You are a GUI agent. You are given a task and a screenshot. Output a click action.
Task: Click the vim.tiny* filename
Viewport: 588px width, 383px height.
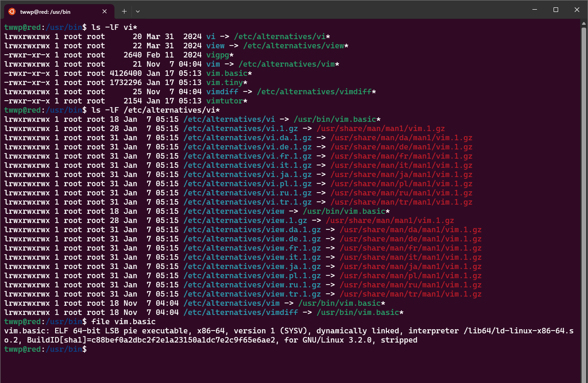click(x=227, y=83)
